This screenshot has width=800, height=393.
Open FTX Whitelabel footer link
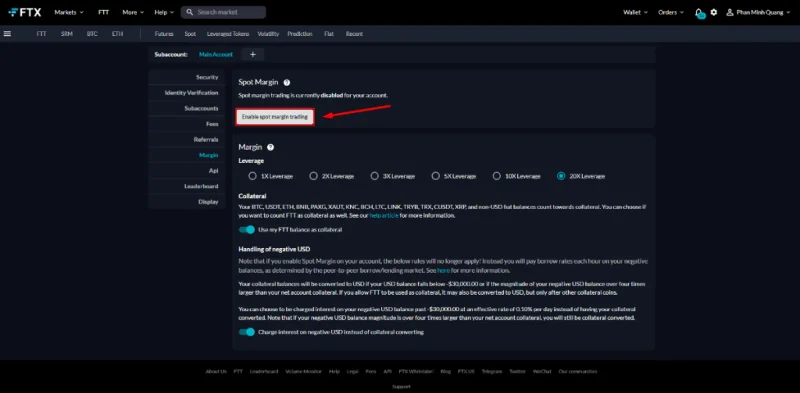(416, 372)
